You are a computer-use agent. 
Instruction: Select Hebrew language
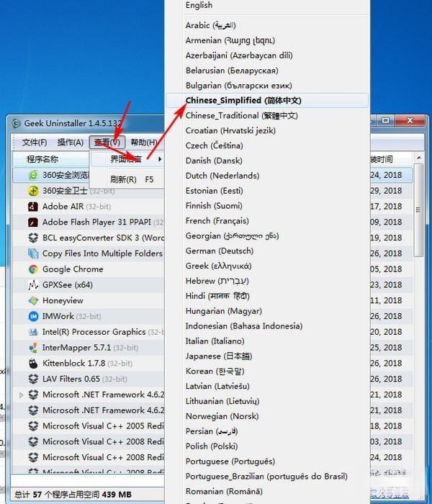tap(267, 281)
